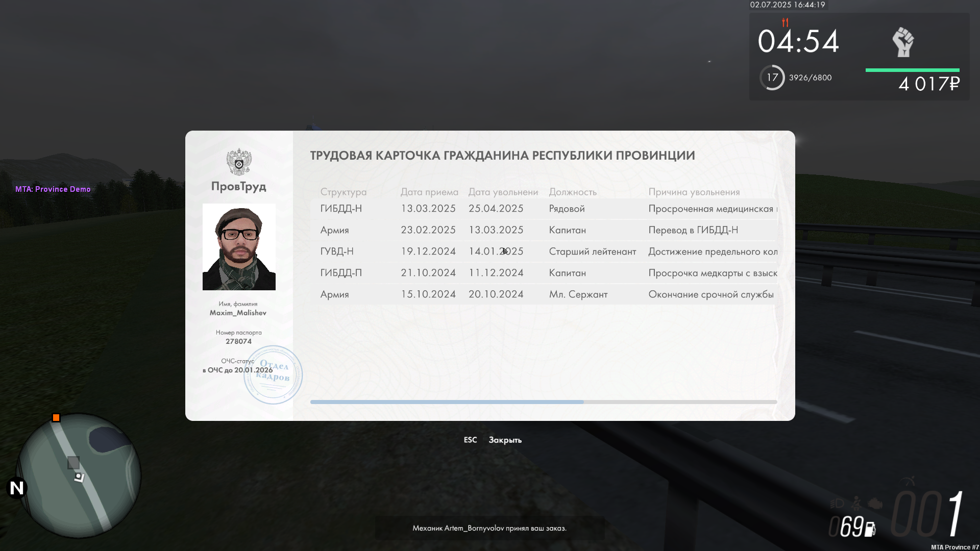Screen dimensions: 980x551
Task: Click the 3926/6800 experience counter
Action: coord(810,78)
